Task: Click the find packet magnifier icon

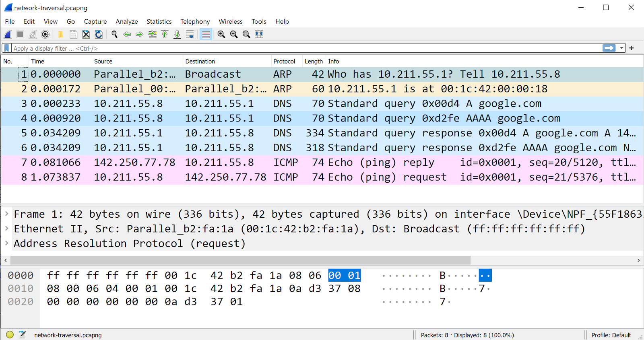Action: pos(114,35)
